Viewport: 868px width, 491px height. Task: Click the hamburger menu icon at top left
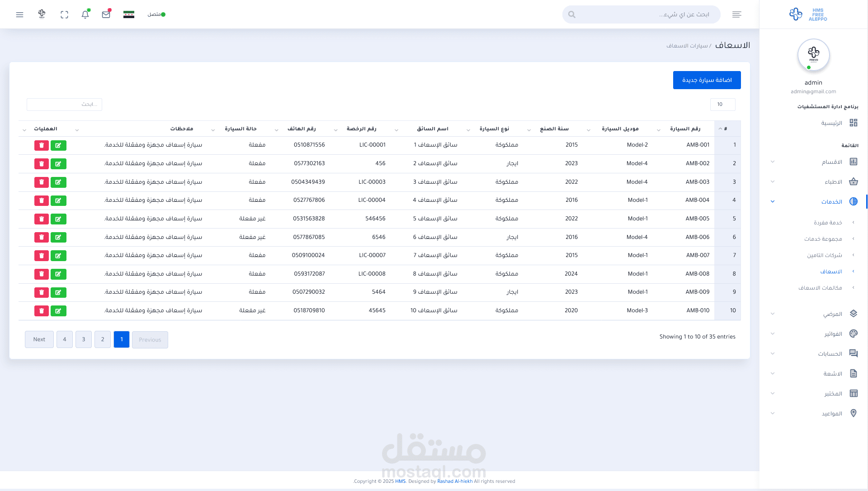click(19, 14)
